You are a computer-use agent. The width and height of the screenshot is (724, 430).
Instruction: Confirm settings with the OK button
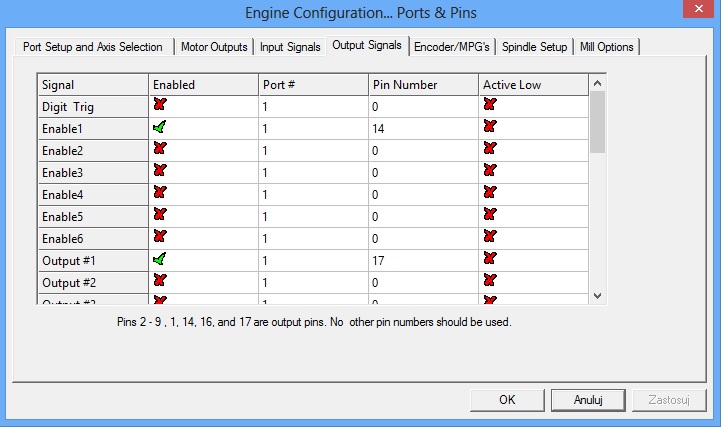click(507, 400)
